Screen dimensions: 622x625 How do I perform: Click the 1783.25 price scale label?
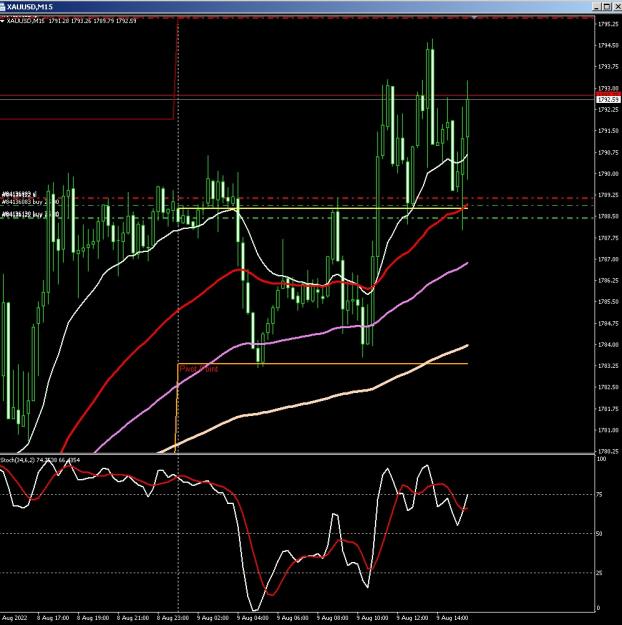[x=608, y=366]
